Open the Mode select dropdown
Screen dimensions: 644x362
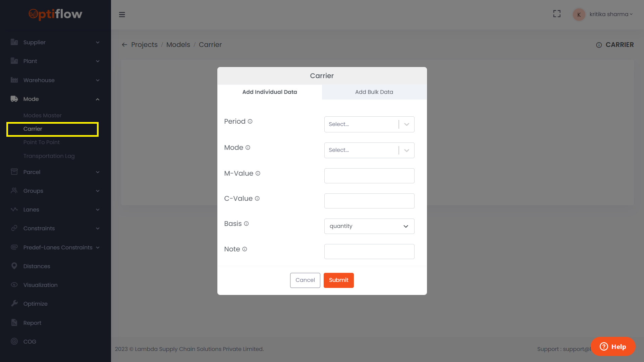pos(369,150)
